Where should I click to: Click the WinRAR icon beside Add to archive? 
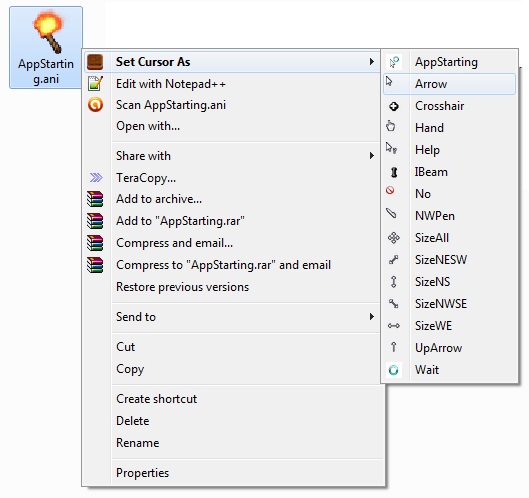coord(95,199)
